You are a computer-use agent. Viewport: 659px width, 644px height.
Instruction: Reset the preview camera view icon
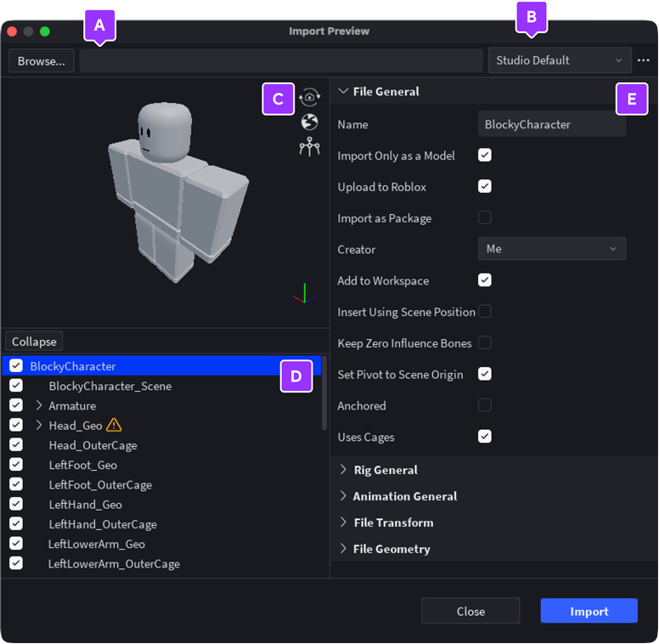pyautogui.click(x=310, y=97)
